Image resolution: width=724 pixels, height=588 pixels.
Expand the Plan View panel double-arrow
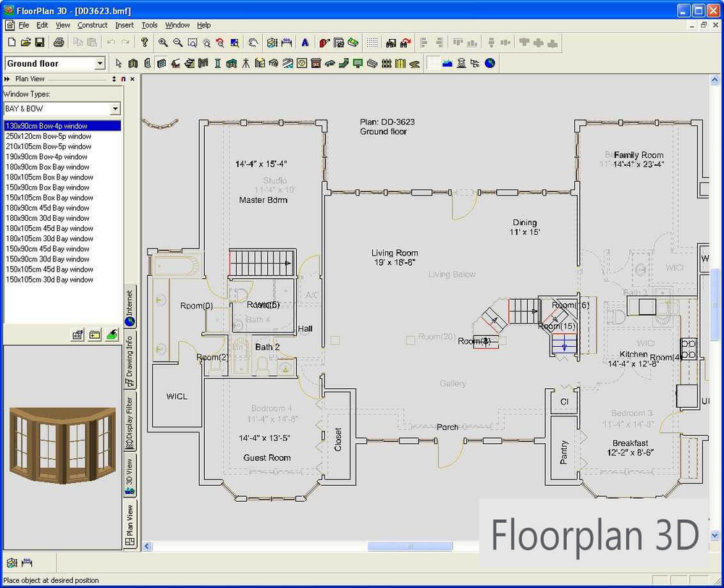(x=7, y=79)
